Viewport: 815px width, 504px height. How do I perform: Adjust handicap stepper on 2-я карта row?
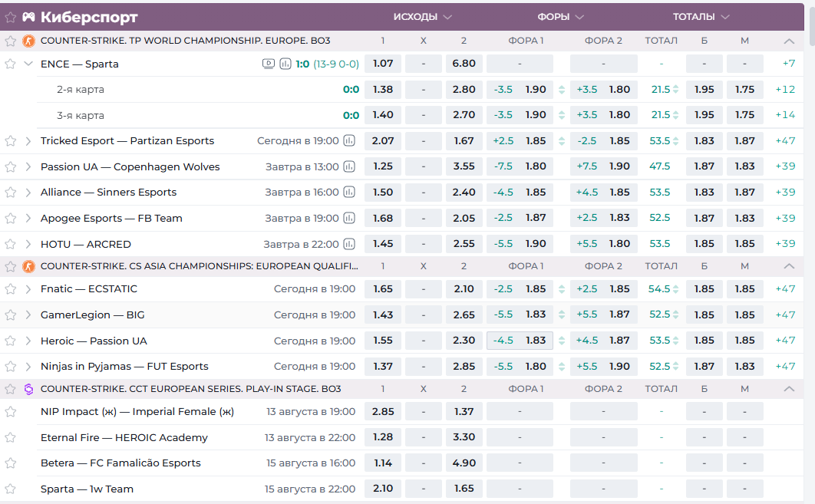click(561, 89)
